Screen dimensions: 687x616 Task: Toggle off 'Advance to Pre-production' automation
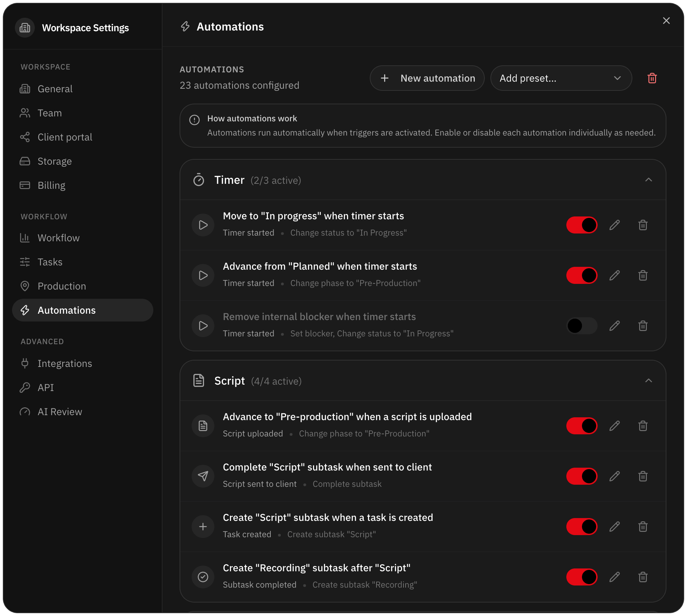[x=582, y=426]
